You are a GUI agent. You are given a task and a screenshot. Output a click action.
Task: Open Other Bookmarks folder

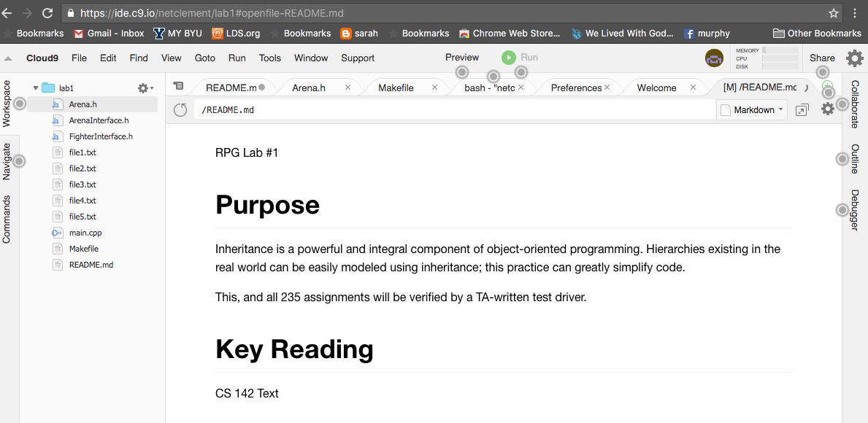[817, 33]
